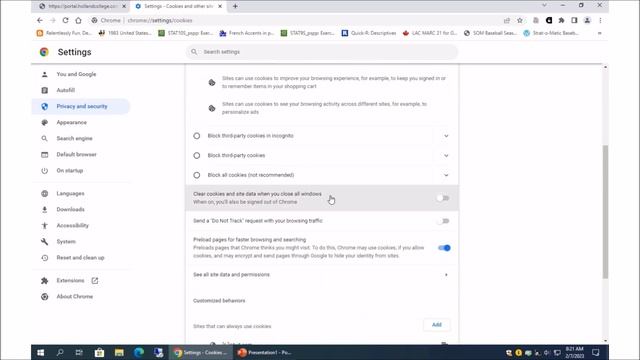640x360 pixels.
Task: Open the external link icon beside Extensions
Action: coord(95,280)
